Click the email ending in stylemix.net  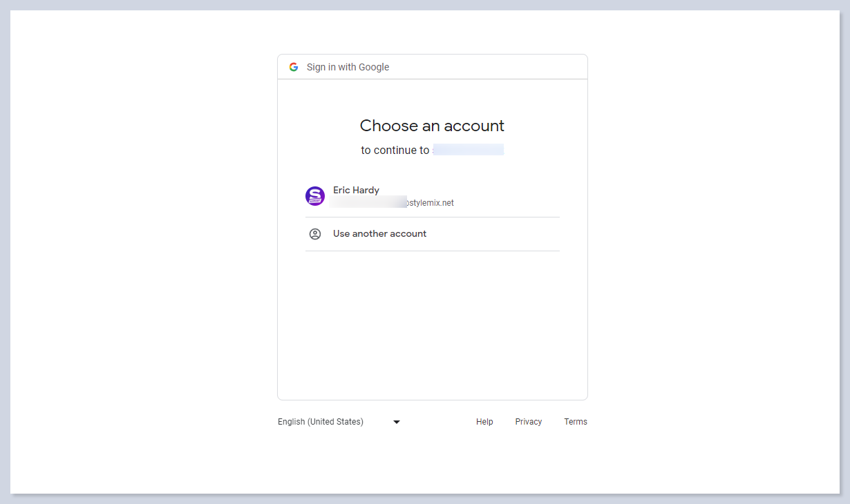click(430, 203)
